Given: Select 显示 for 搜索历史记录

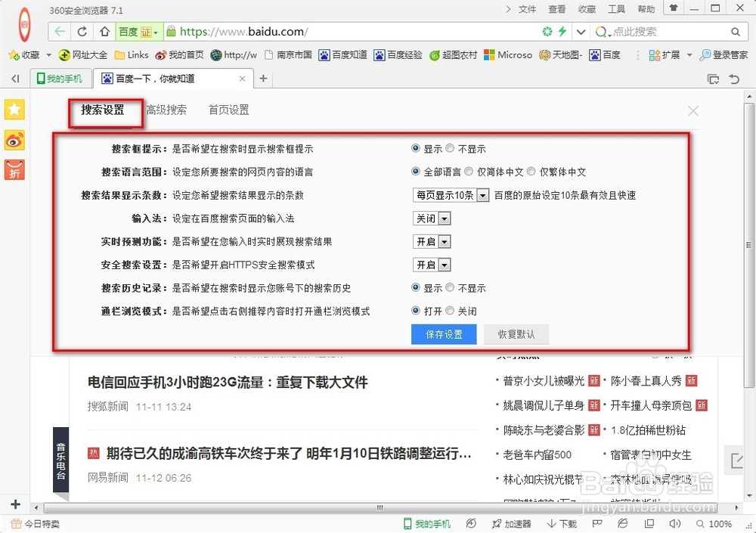Looking at the screenshot, I should coord(416,287).
